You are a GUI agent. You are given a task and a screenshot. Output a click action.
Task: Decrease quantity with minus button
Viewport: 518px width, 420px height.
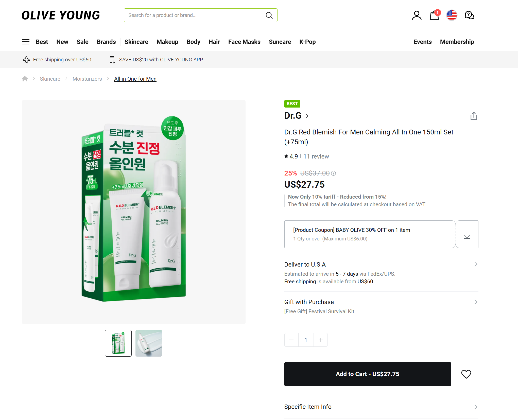coord(291,340)
